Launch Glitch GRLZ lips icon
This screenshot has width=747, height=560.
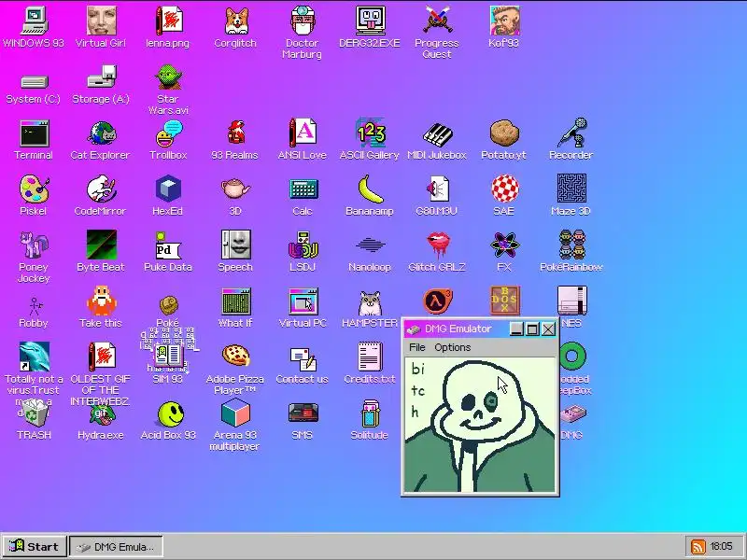click(437, 245)
